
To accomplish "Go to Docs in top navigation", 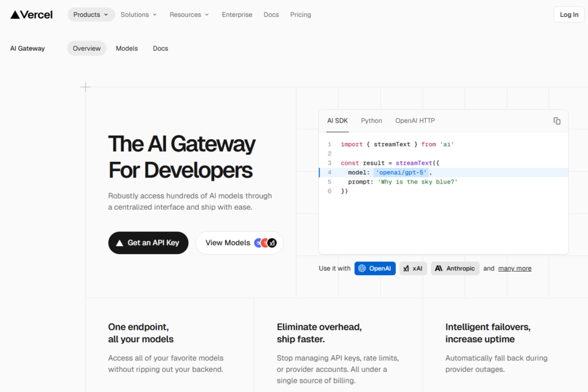I will (x=271, y=14).
